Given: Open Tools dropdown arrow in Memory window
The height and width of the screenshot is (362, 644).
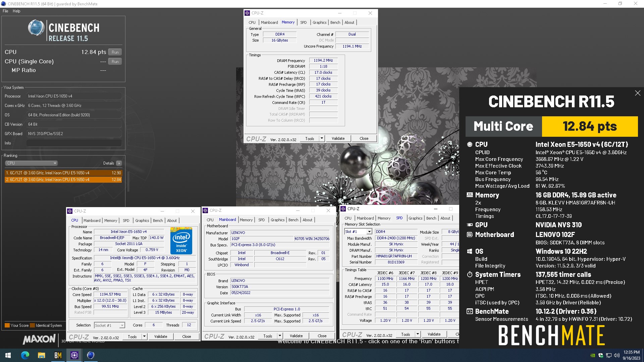Looking at the screenshot, I should pyautogui.click(x=322, y=138).
